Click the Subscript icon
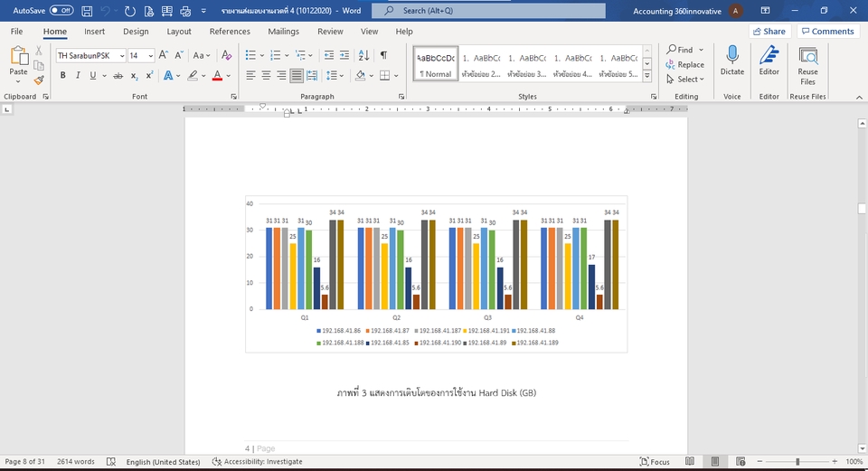Viewport: 868px width, 471px height. point(134,76)
